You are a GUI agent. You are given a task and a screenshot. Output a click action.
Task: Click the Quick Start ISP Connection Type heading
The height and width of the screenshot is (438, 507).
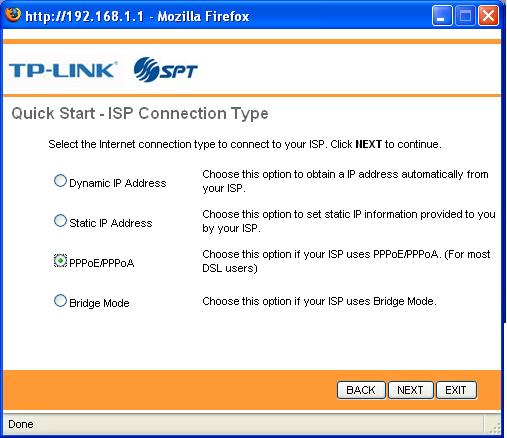coord(140,113)
